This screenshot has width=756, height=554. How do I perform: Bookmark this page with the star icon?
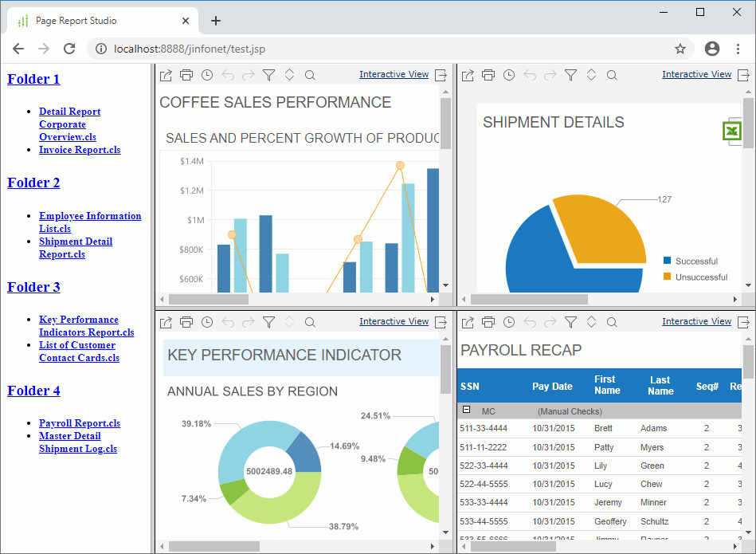click(680, 49)
